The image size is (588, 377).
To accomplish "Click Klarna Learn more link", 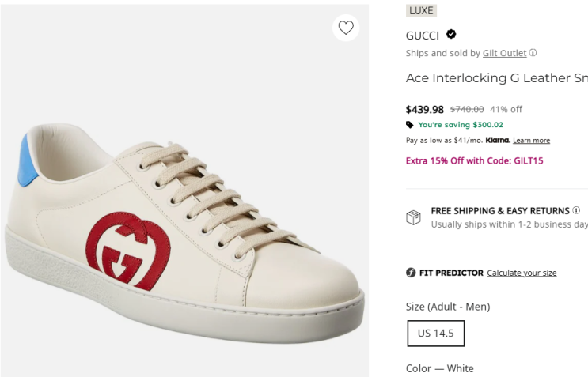I will (x=531, y=141).
